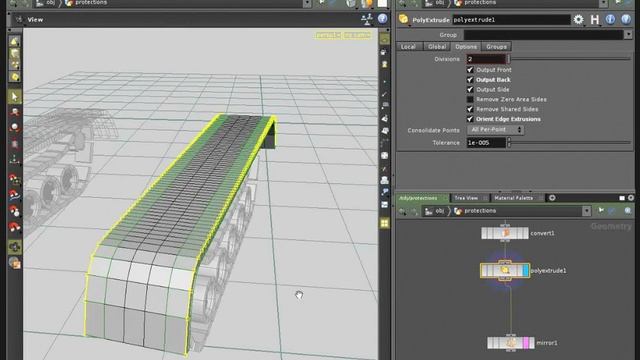Click the yellow four-square layout icon on viewport right bar
The image size is (640, 360).
click(x=384, y=223)
